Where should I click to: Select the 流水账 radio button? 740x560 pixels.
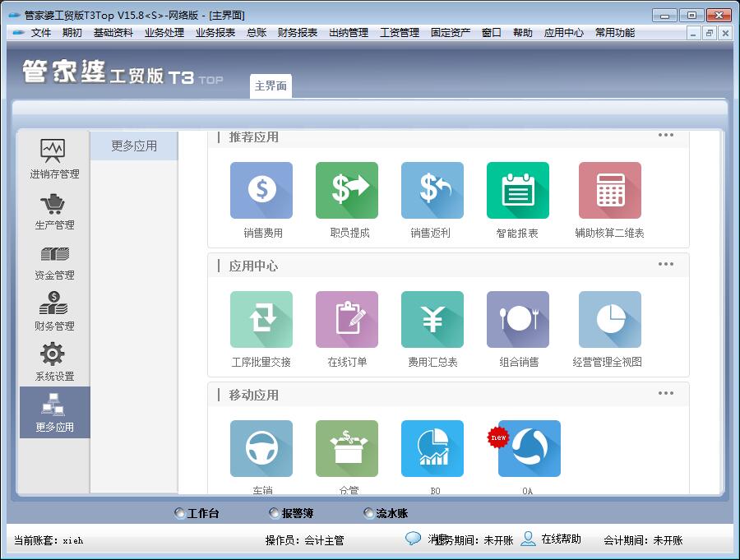tap(369, 513)
